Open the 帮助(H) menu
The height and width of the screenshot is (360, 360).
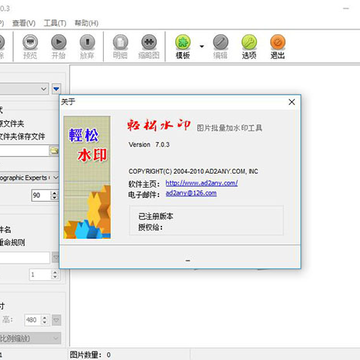86,23
